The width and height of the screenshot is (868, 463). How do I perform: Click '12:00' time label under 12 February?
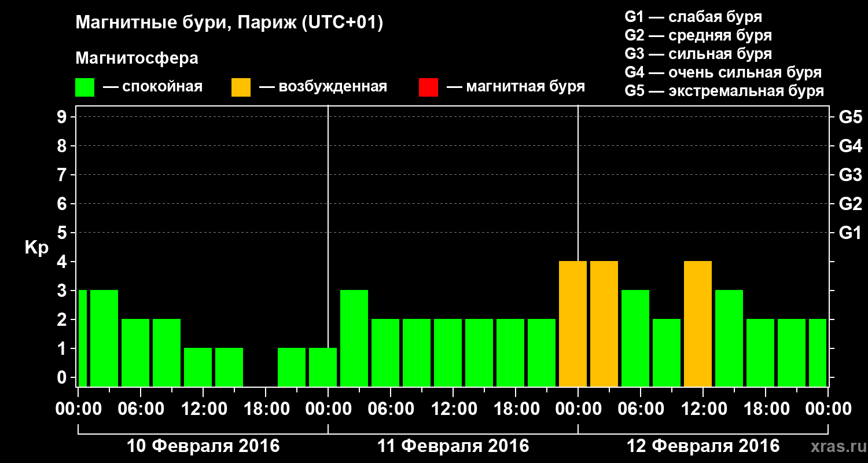(703, 409)
